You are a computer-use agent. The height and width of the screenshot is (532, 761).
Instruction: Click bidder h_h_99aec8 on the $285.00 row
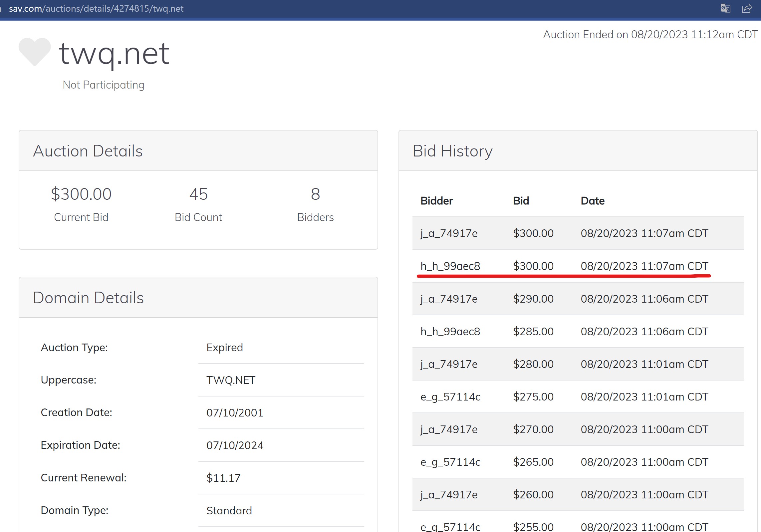click(x=450, y=331)
